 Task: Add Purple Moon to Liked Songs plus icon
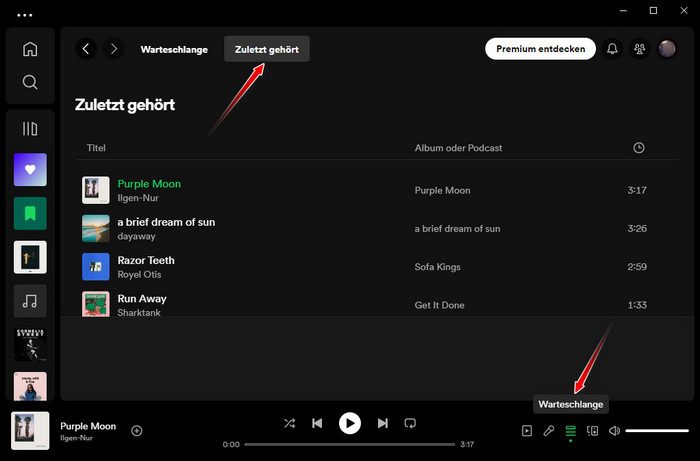coord(137,431)
